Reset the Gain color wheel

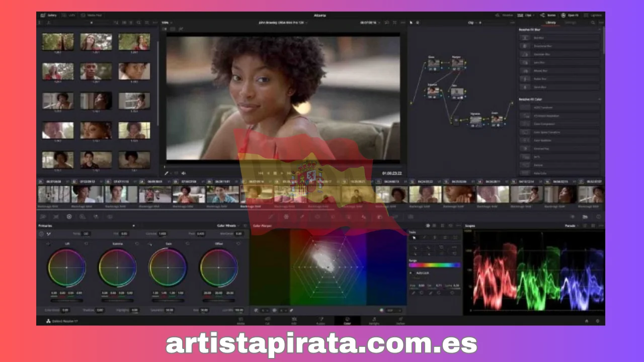coord(188,243)
